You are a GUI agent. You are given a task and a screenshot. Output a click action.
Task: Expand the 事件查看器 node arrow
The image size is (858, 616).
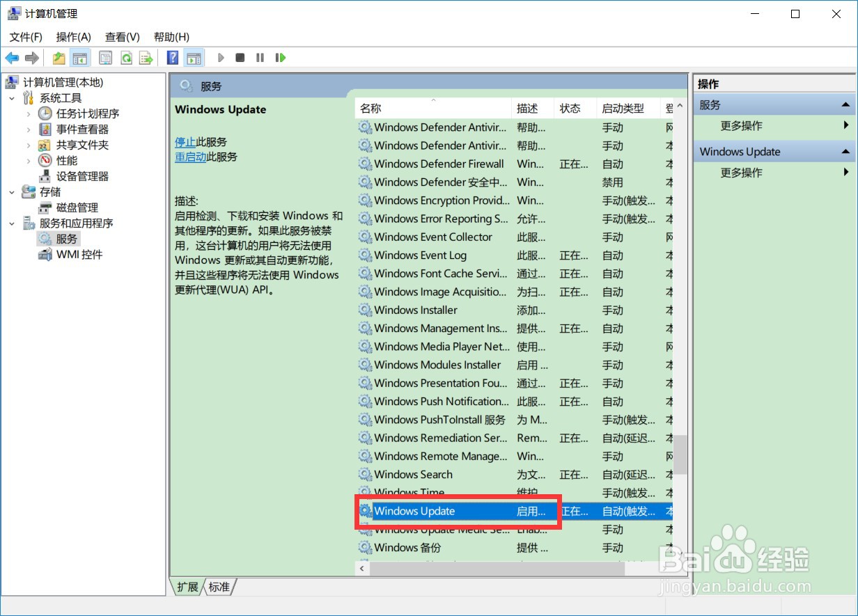pyautogui.click(x=29, y=129)
